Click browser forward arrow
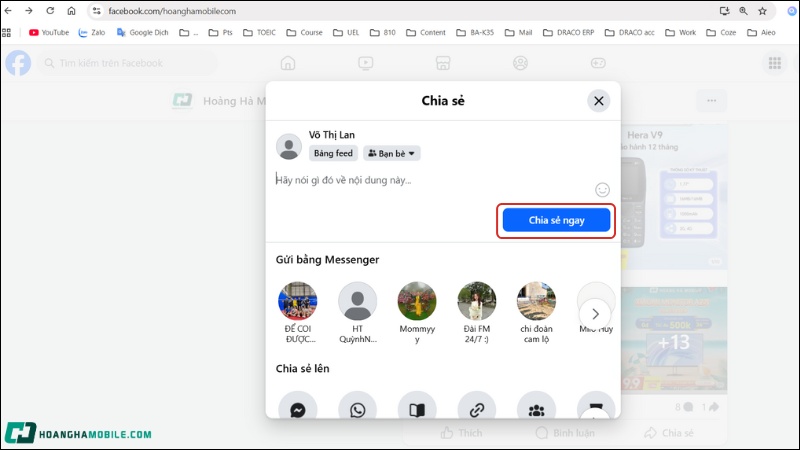Screen dimensions: 800x450 click(29, 11)
